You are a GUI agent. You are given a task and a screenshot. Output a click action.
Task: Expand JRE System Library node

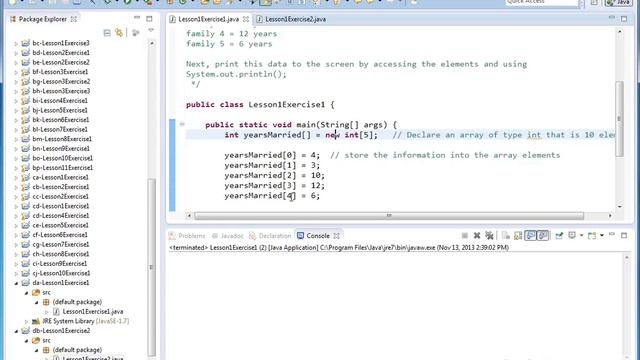(27, 321)
